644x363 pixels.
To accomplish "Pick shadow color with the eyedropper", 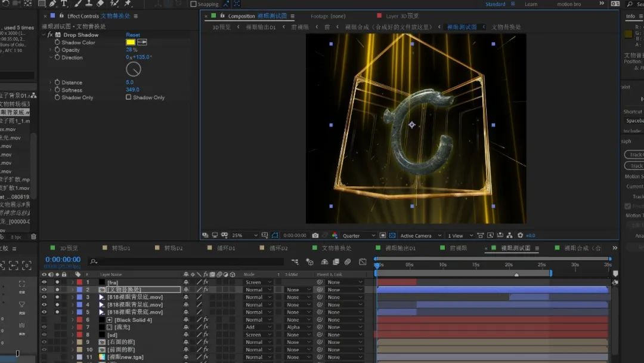I will 142,42.
